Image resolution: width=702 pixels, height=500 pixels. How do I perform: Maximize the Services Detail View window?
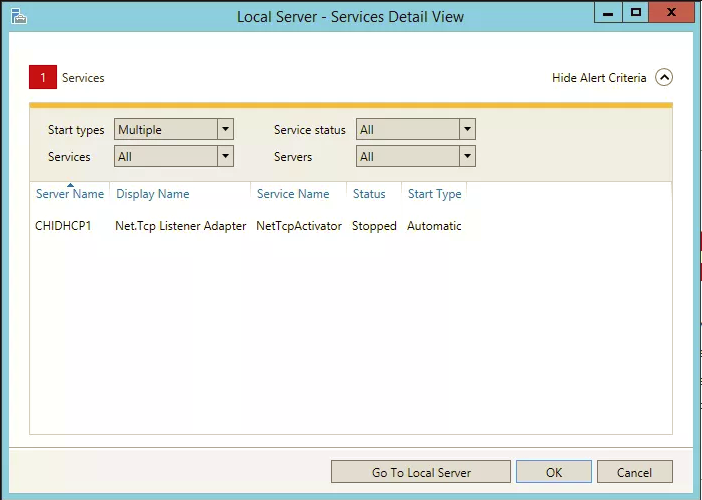(635, 13)
